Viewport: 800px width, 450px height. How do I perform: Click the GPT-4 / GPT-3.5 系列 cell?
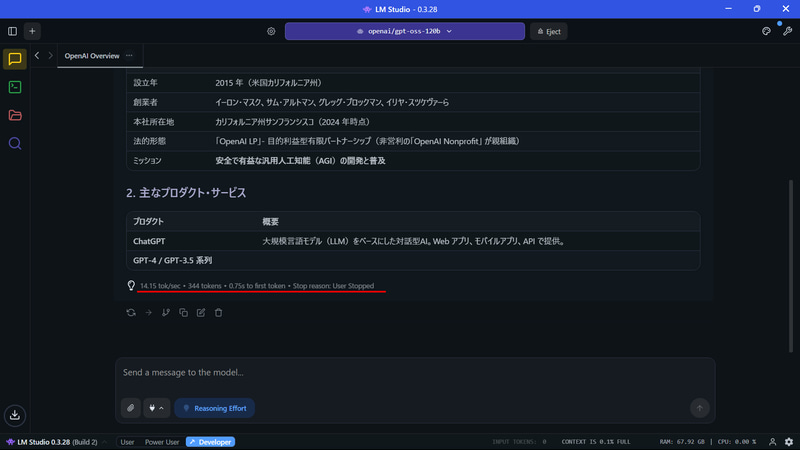coord(172,261)
